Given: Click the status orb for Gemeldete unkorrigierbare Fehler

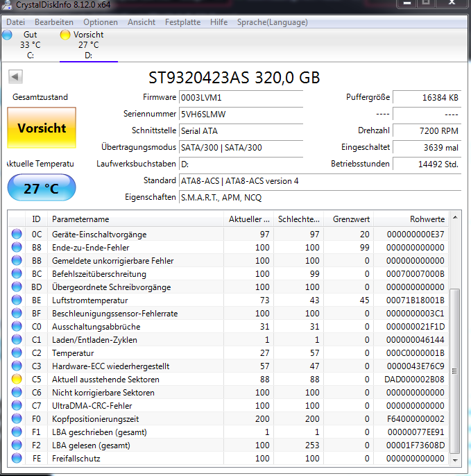Looking at the screenshot, I should (17, 260).
